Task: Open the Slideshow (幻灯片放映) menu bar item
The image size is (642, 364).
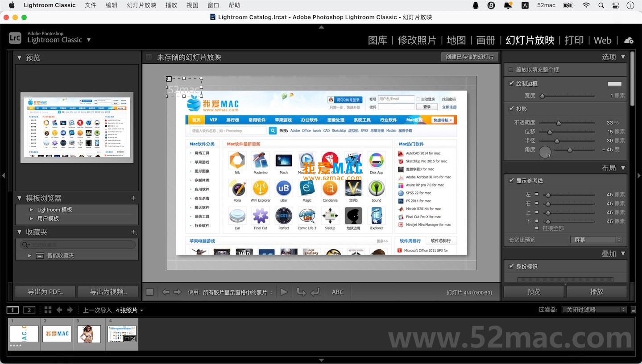Action: pyautogui.click(x=141, y=5)
